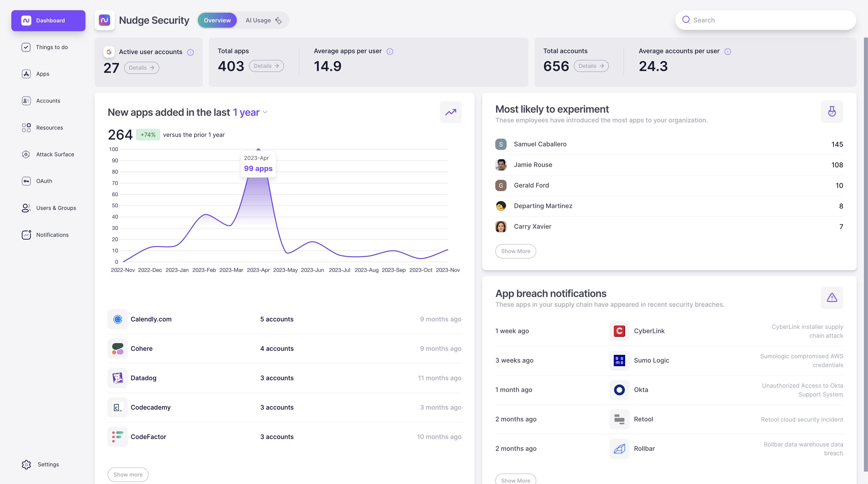Viewport: 868px width, 484px height.
Task: Click the info icon next to Active user accounts
Action: coord(190,52)
